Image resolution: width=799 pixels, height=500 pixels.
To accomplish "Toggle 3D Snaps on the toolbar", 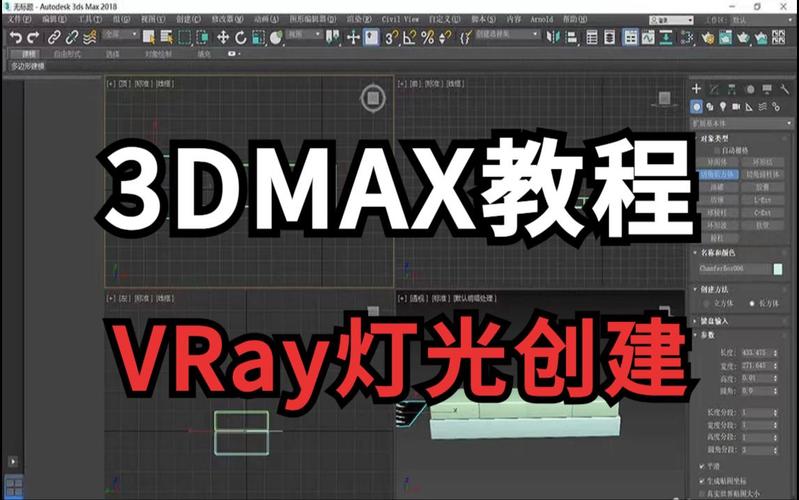I will (391, 37).
